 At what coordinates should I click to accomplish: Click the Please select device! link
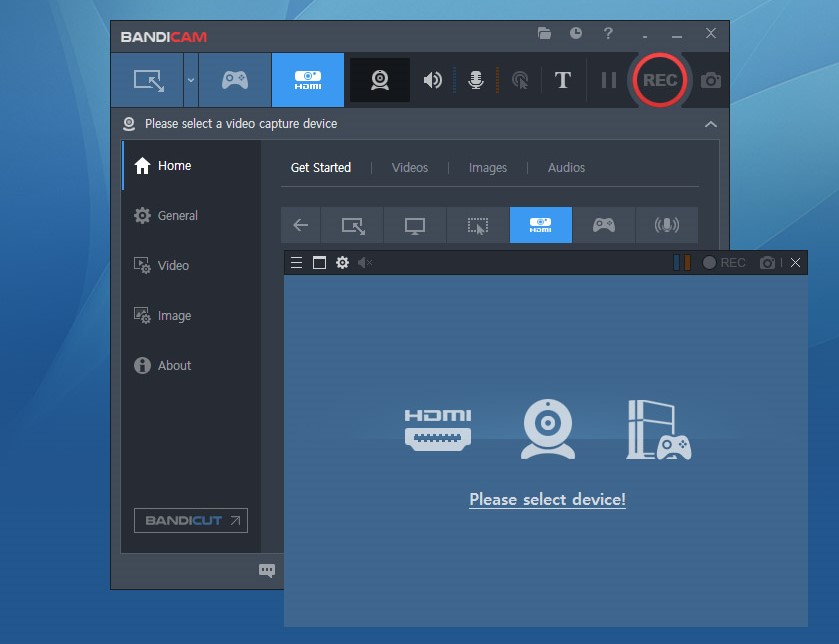point(547,500)
